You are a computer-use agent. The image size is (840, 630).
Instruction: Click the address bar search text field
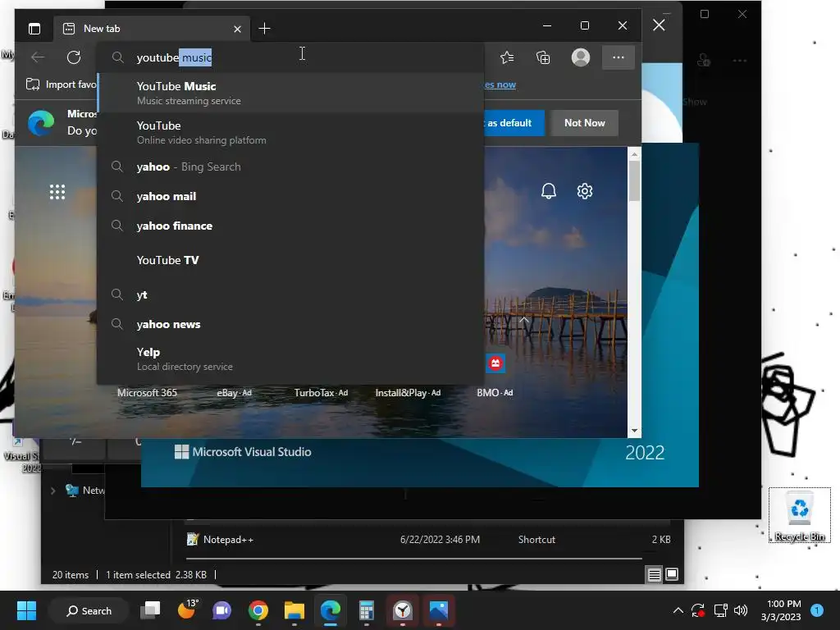pyautogui.click(x=290, y=57)
